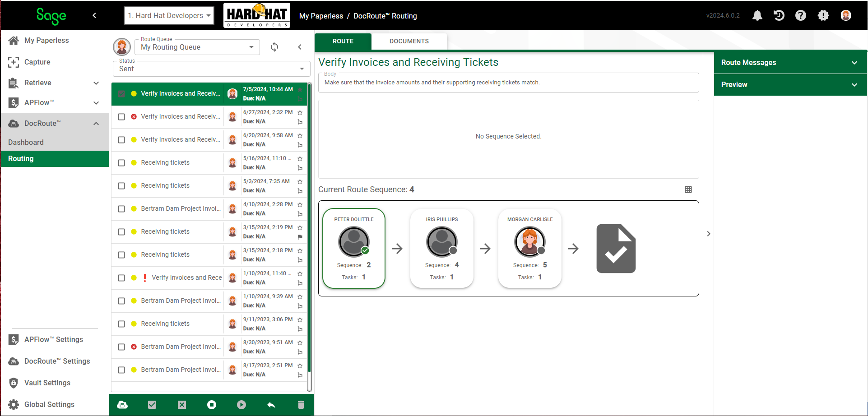The height and width of the screenshot is (416, 868).
Task: Open the Status Sent dropdown
Action: point(212,69)
